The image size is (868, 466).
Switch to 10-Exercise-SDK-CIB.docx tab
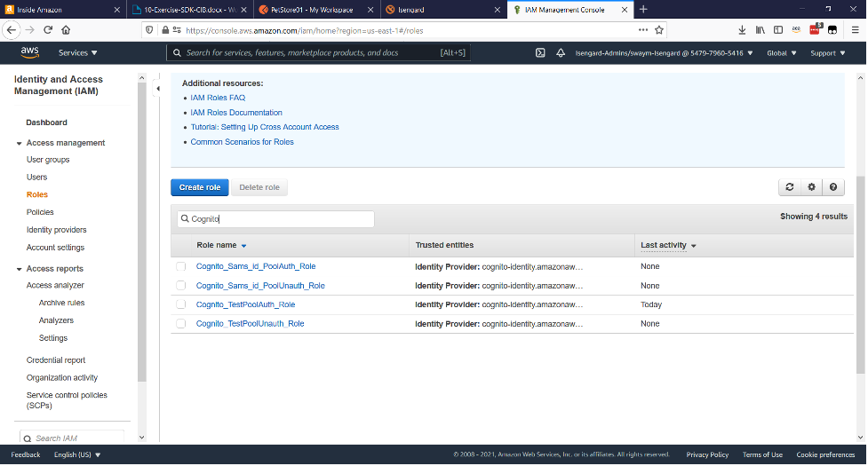pyautogui.click(x=190, y=10)
